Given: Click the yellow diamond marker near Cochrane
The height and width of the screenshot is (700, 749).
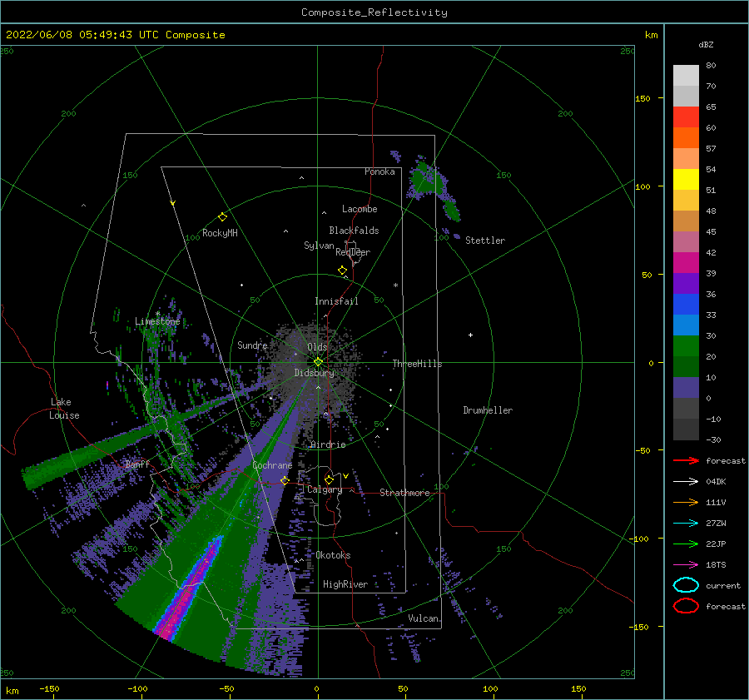Looking at the screenshot, I should [x=285, y=480].
